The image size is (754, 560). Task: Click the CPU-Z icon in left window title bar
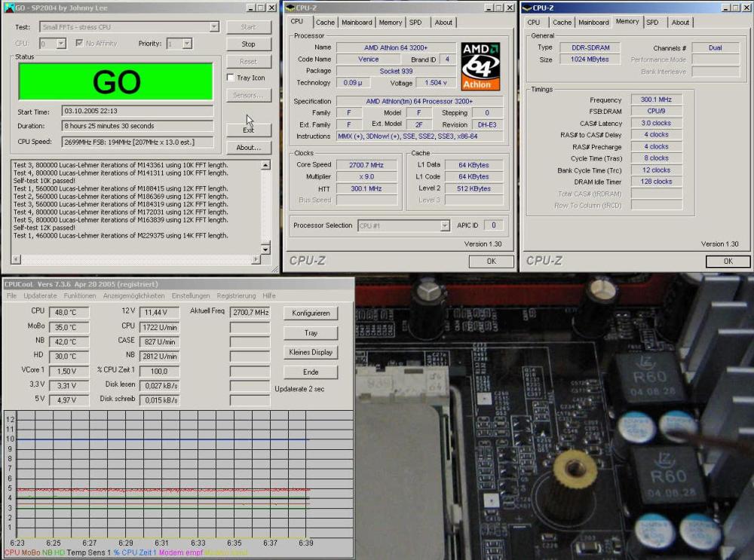[290, 8]
